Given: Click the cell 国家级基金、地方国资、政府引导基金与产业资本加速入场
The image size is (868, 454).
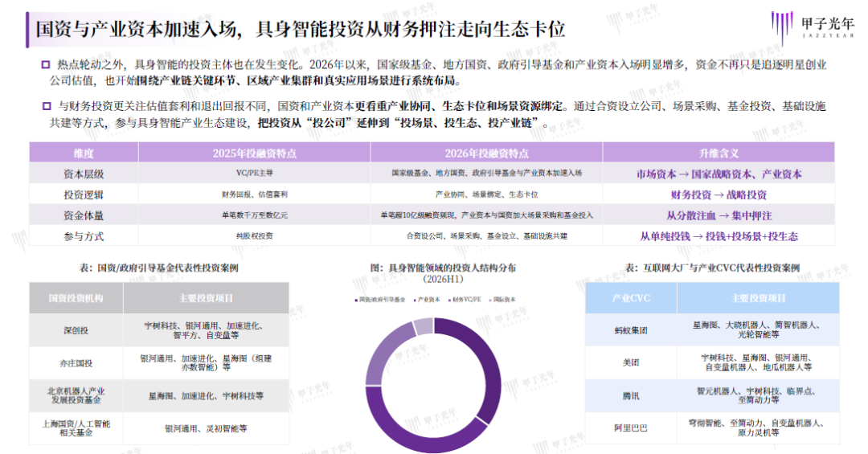Looking at the screenshot, I should [x=486, y=173].
